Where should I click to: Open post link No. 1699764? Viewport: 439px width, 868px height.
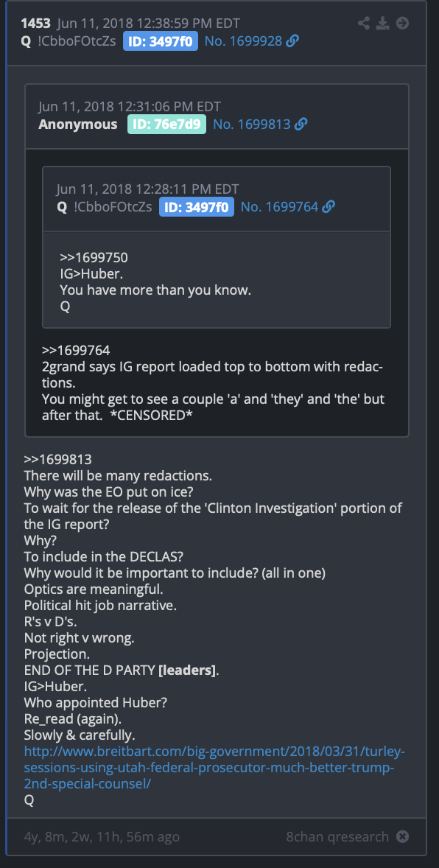(x=280, y=207)
